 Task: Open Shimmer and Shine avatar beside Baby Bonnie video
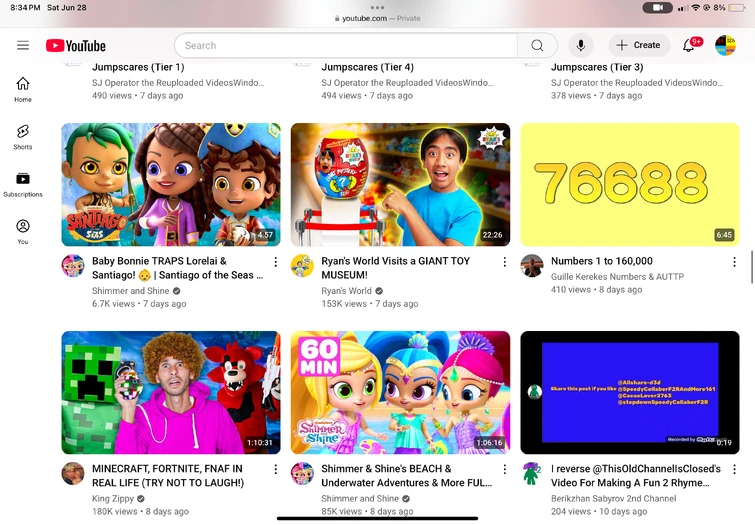73,266
